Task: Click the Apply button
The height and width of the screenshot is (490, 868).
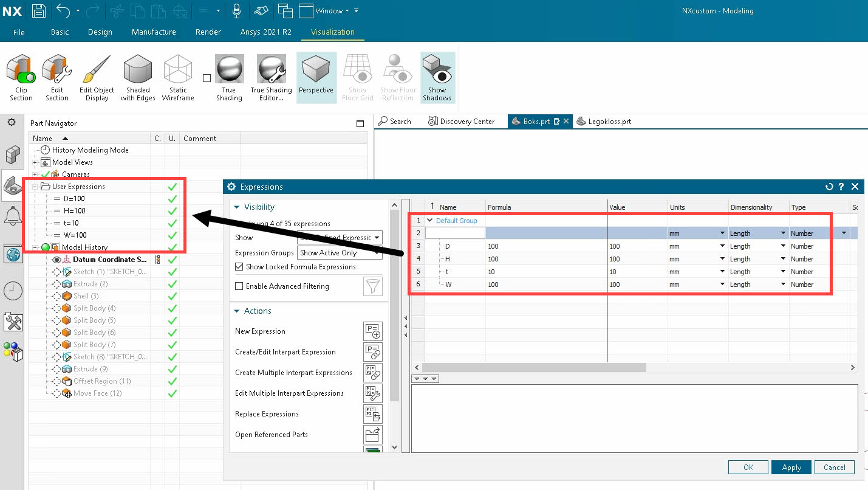Action: point(791,467)
